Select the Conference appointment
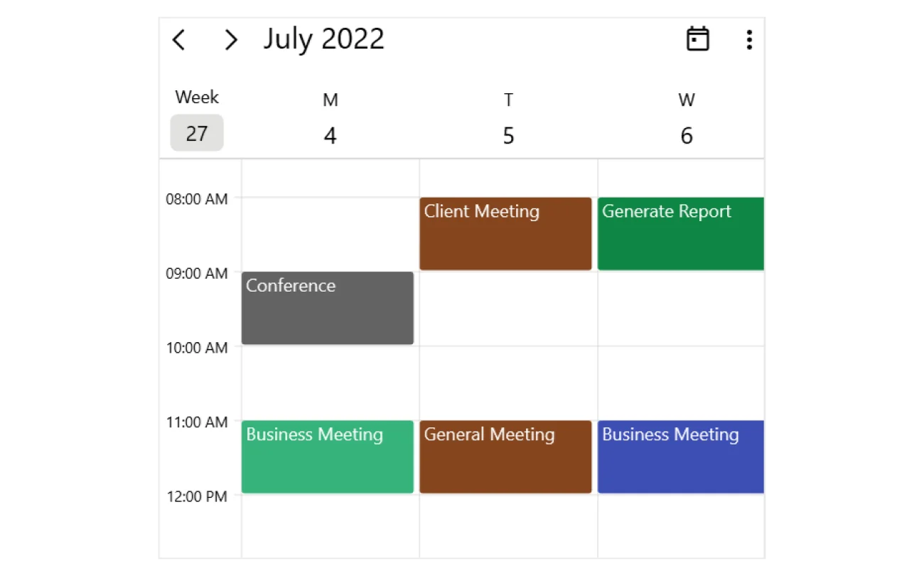 (x=327, y=307)
